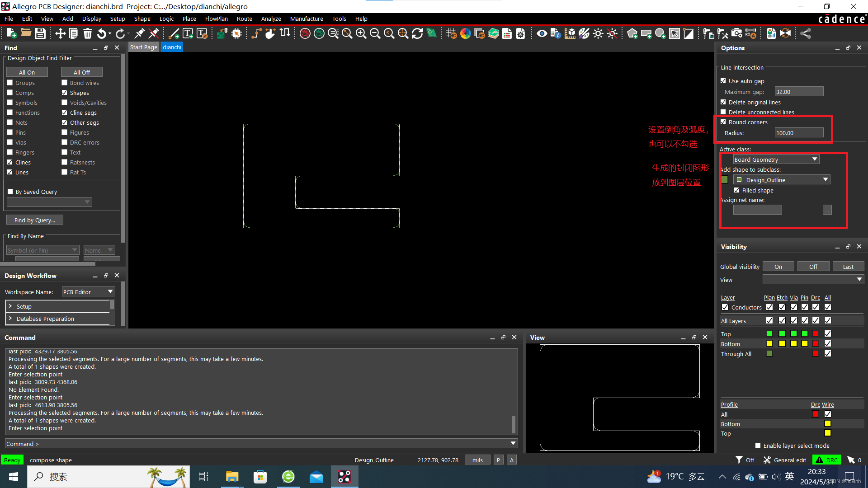This screenshot has height=488, width=868.
Task: Save the design with the floppy icon
Action: pos(40,33)
